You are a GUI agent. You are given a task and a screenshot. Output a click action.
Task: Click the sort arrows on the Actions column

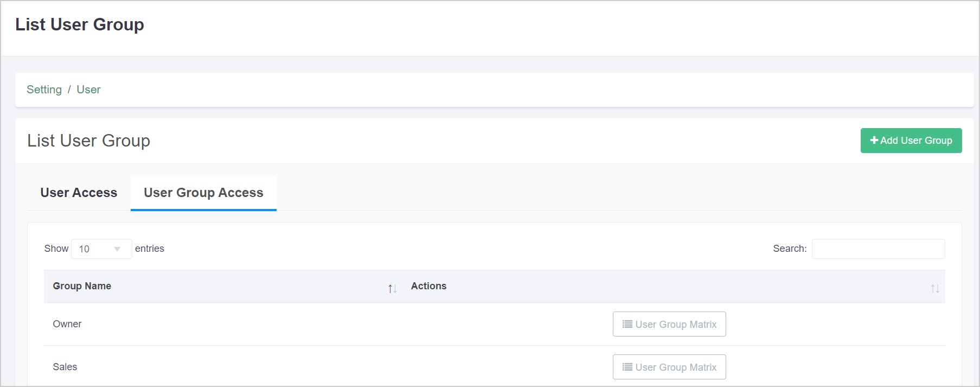[x=935, y=288]
